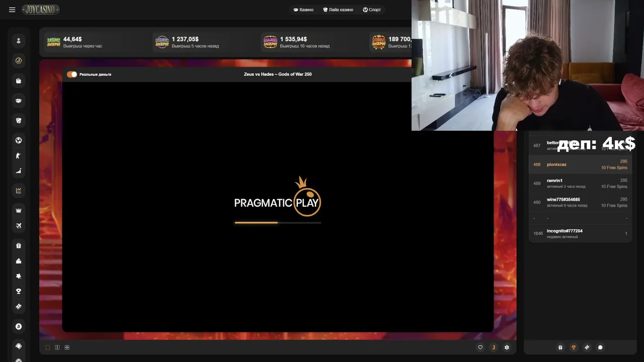Open the playing cards sidebar icon

coord(19,121)
